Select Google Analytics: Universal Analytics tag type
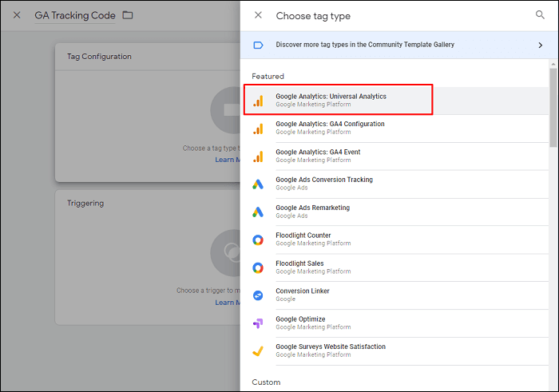The image size is (559, 392). click(x=396, y=101)
